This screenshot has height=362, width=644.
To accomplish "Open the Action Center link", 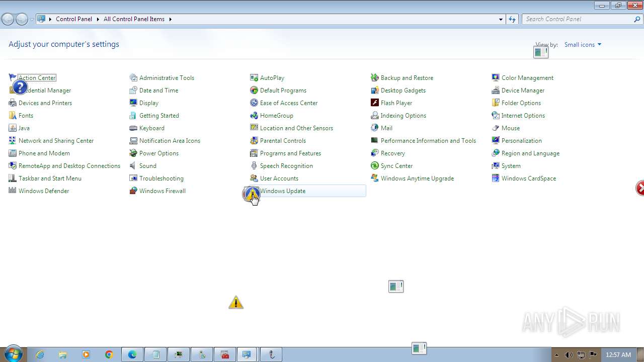I will point(37,78).
